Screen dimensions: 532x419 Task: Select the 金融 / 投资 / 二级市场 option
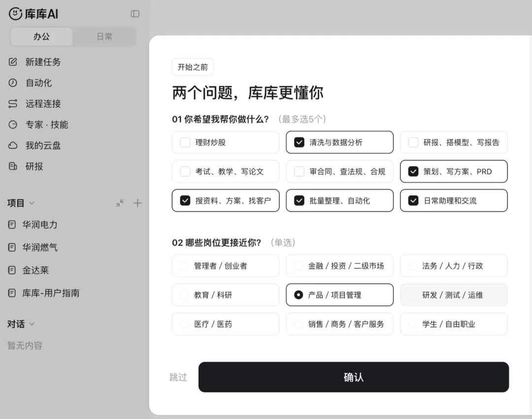(339, 266)
